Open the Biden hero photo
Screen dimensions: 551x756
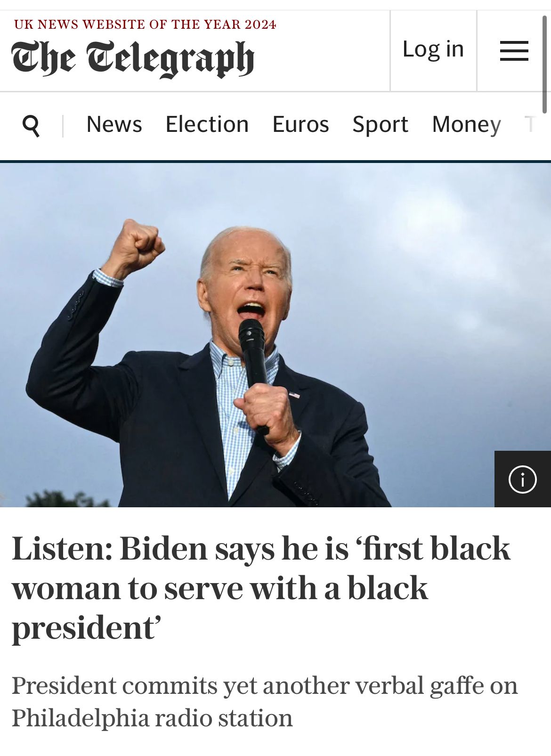click(275, 335)
